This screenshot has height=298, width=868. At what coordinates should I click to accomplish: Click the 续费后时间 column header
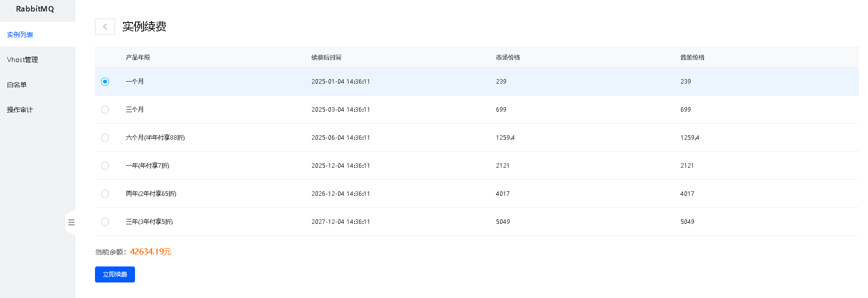pyautogui.click(x=326, y=58)
